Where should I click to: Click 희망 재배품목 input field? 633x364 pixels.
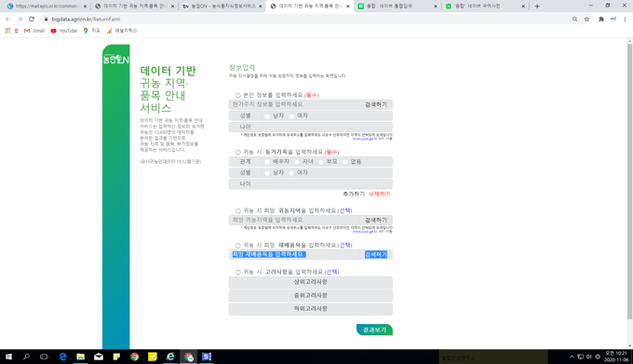pos(295,255)
